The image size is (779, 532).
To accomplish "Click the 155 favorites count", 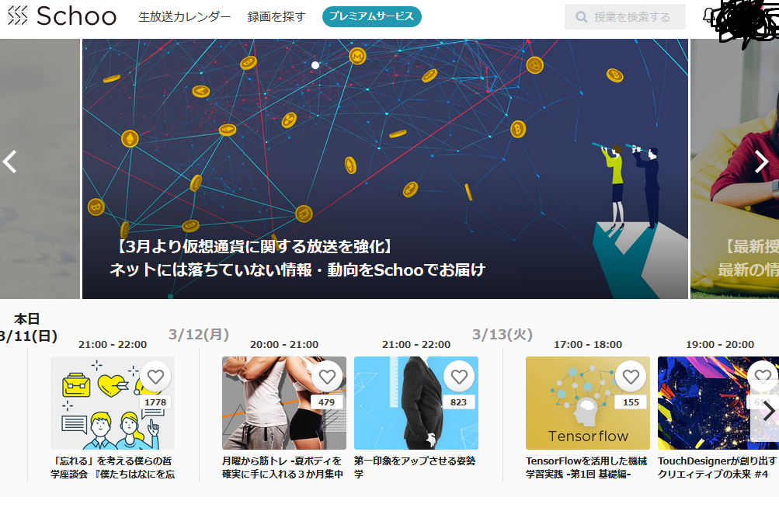I will click(631, 402).
